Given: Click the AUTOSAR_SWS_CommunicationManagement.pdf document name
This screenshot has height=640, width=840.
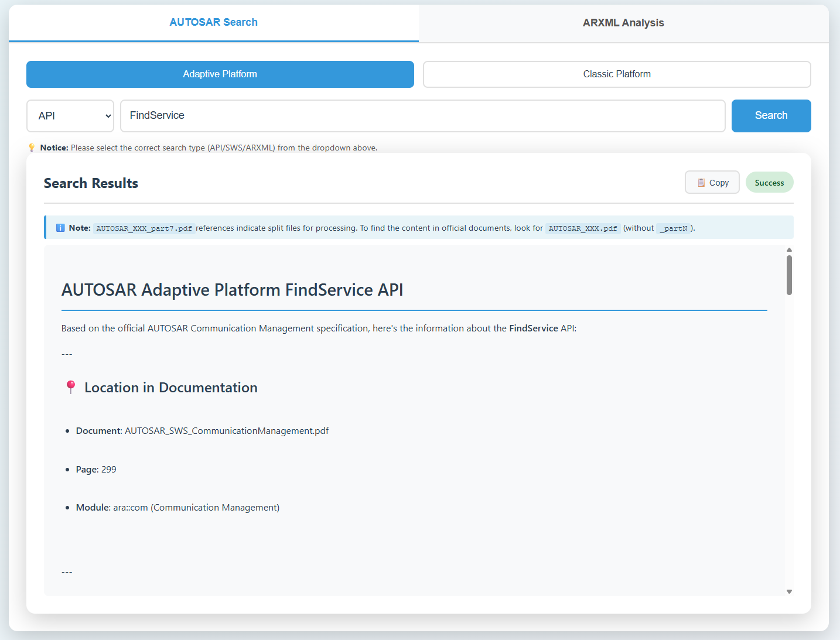Looking at the screenshot, I should coord(227,431).
